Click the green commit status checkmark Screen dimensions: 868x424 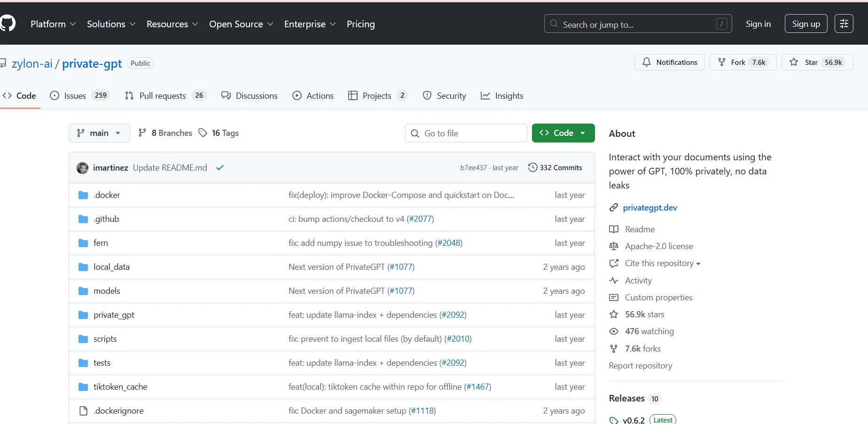tap(219, 168)
